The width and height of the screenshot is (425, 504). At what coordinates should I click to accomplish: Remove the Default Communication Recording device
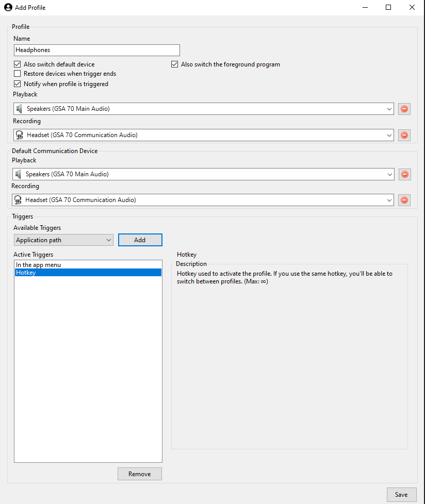(x=404, y=200)
